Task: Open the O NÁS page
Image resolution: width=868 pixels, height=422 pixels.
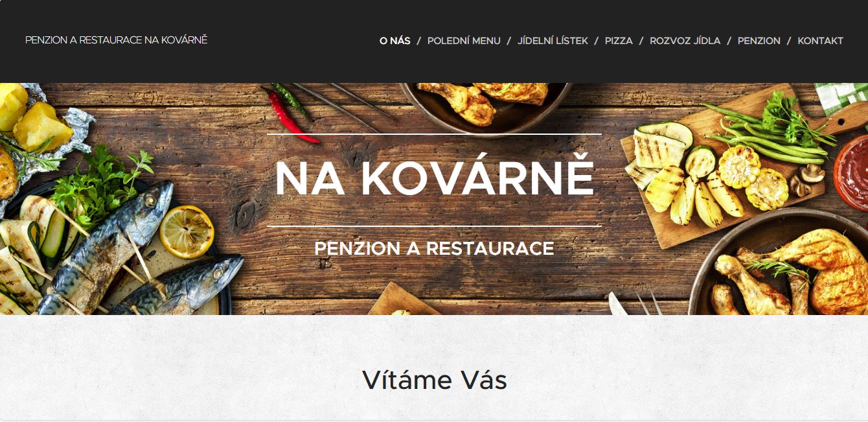Action: tap(395, 41)
